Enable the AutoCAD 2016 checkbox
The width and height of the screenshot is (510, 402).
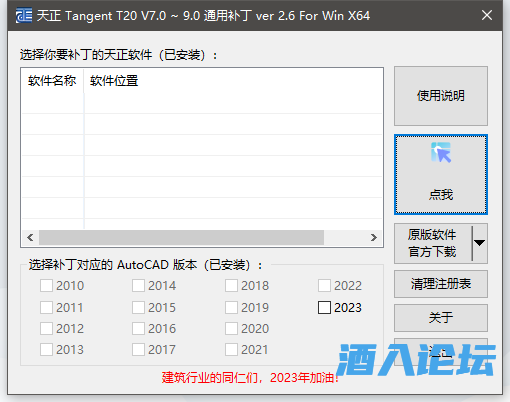click(138, 329)
